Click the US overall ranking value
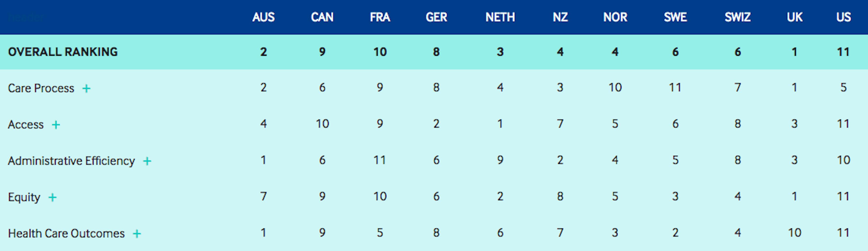This screenshot has width=868, height=251. coord(843,52)
